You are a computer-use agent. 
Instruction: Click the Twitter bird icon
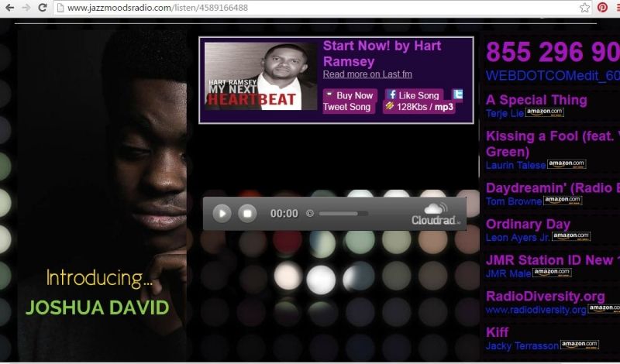pos(457,94)
